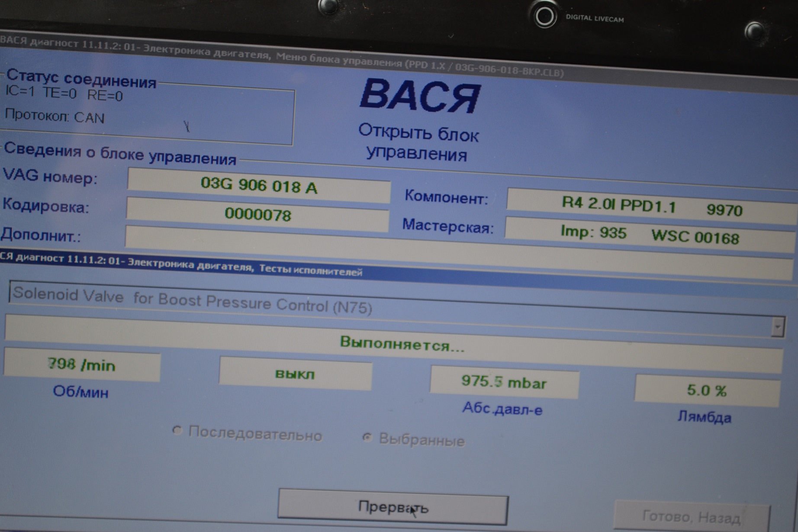The width and height of the screenshot is (798, 532).
Task: Click the Лямбда 5.0 % value box
Action: [706, 390]
